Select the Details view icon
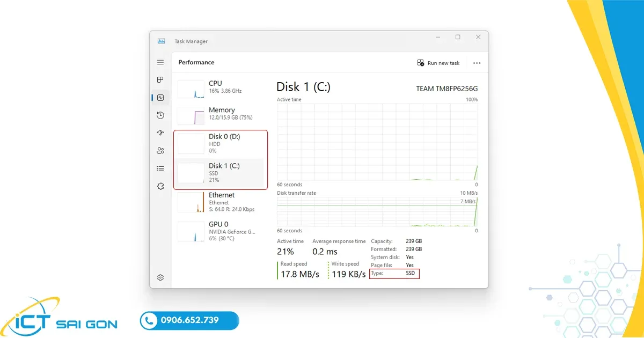 pos(160,168)
